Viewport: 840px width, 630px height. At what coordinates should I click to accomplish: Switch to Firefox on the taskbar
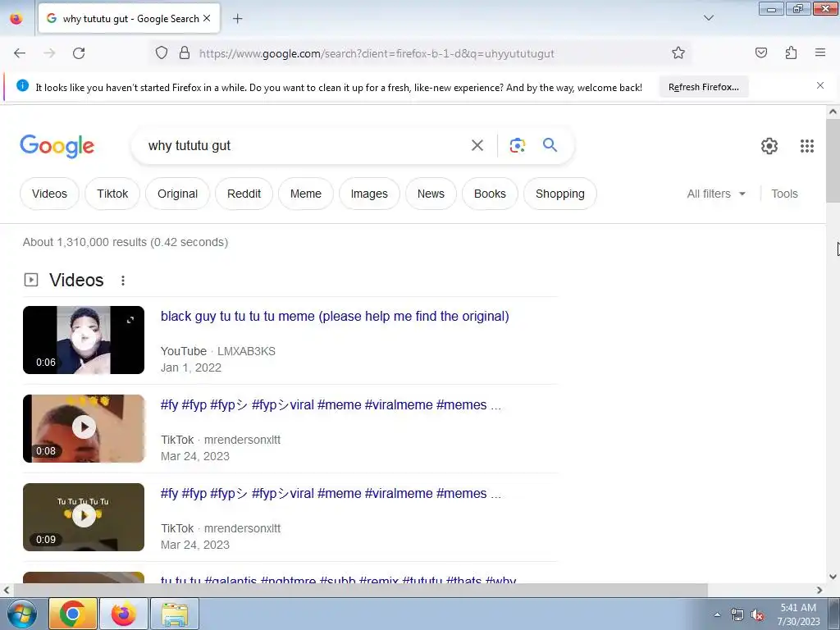[124, 614]
